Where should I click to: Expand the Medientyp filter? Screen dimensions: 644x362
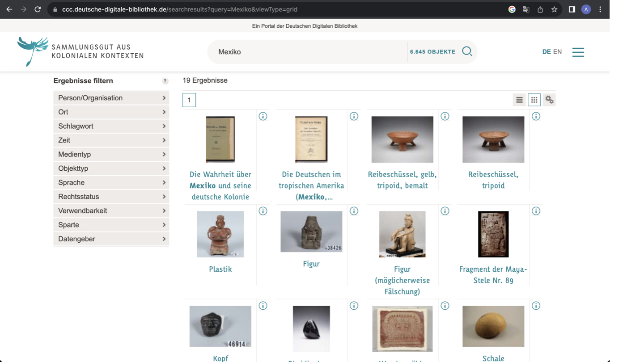pyautogui.click(x=111, y=154)
